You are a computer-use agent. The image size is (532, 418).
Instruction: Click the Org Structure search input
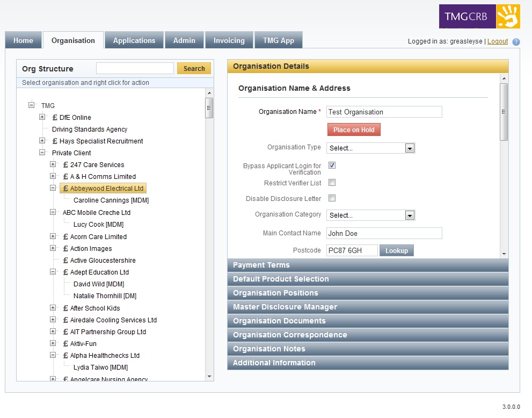tap(135, 68)
